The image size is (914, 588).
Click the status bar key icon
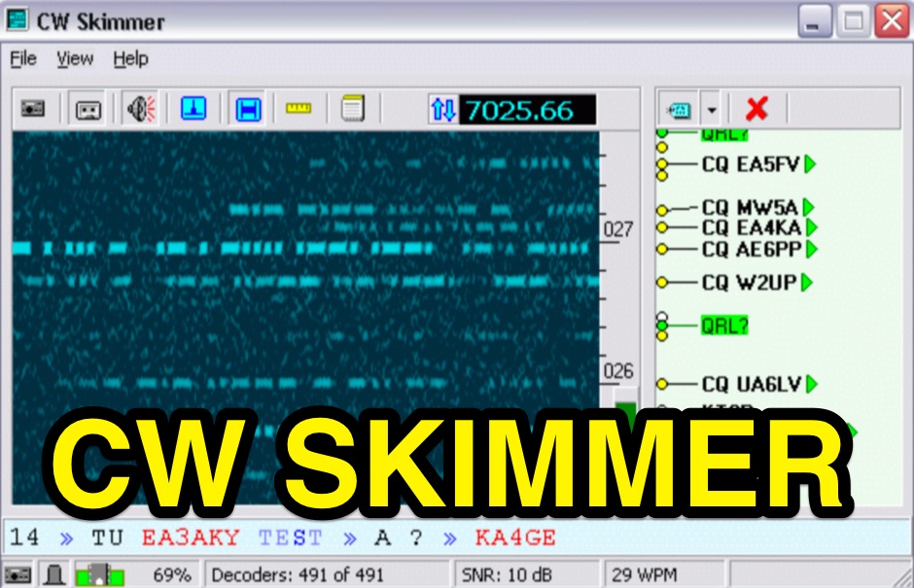click(x=54, y=575)
